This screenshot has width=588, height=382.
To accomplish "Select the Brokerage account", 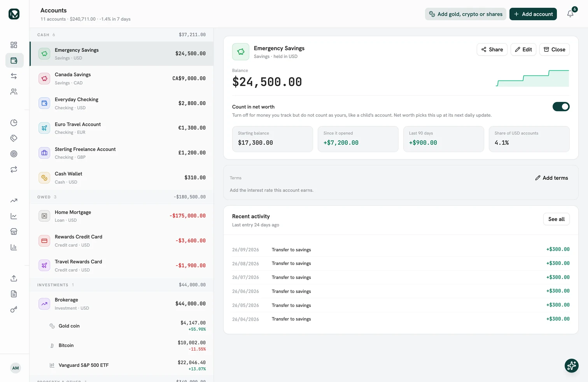I will 122,304.
